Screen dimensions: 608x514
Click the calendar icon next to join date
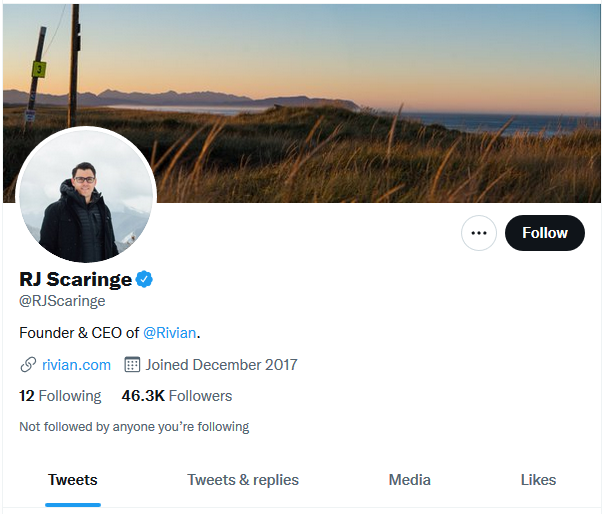132,364
